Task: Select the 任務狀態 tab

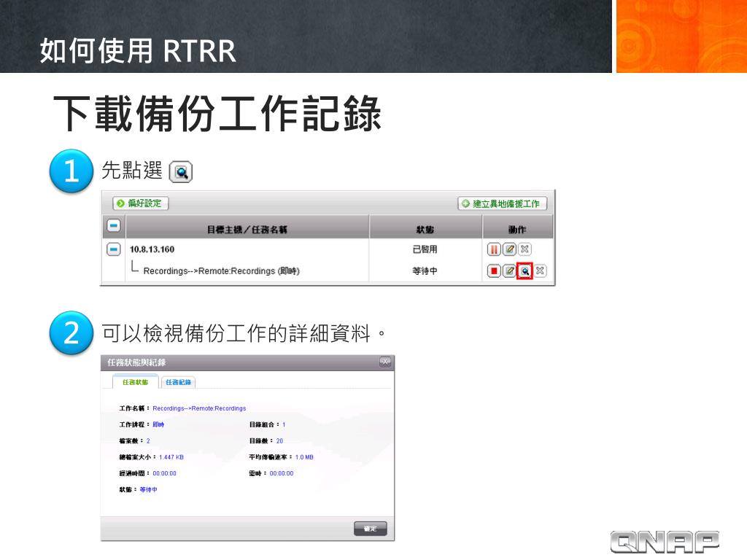Action: (x=135, y=382)
